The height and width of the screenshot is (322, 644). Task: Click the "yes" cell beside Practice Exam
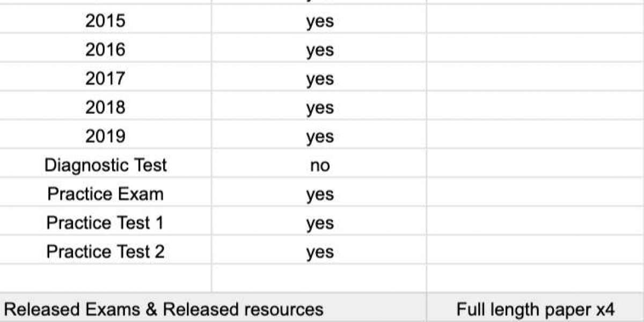click(319, 194)
